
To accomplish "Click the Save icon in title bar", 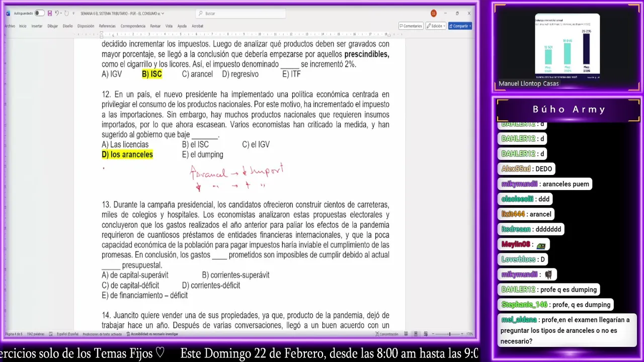I will point(49,13).
